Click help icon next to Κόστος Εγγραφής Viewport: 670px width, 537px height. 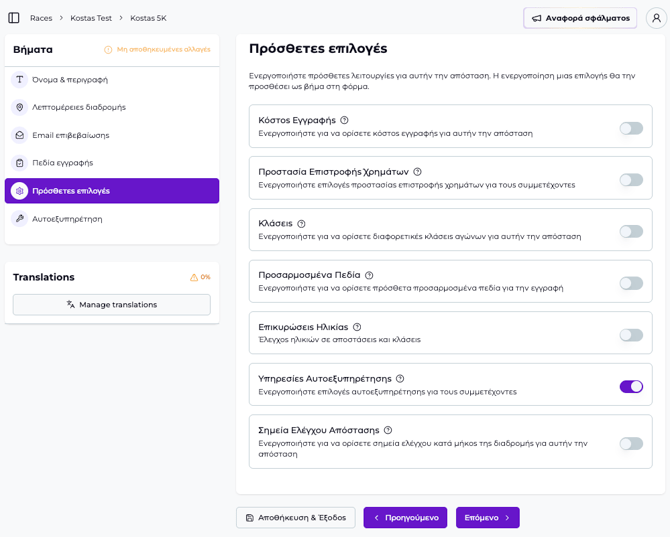pos(344,120)
